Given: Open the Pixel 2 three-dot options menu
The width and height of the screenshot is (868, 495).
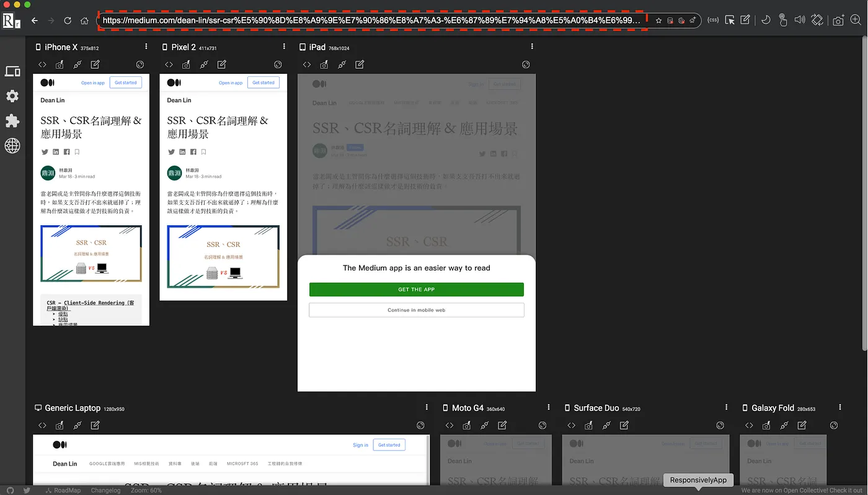Looking at the screenshot, I should [284, 47].
